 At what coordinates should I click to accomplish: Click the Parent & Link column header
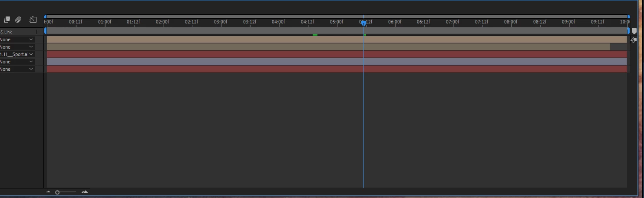pos(6,32)
